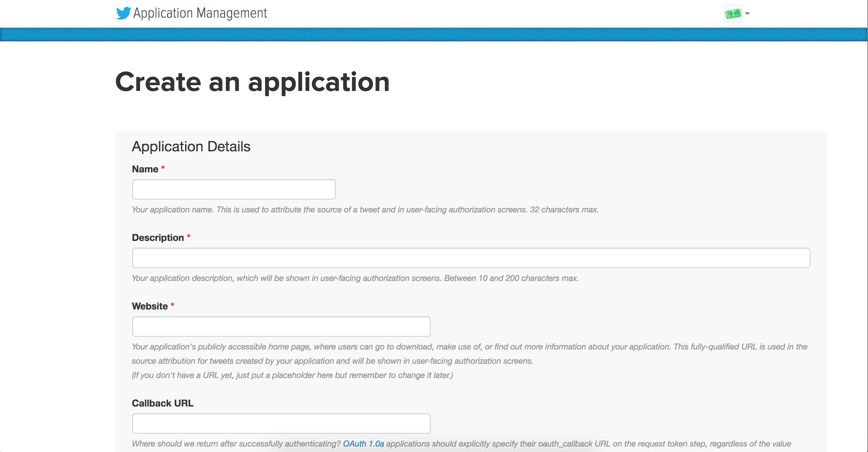This screenshot has width=868, height=452.
Task: Click the Application Details section heading
Action: 191,147
